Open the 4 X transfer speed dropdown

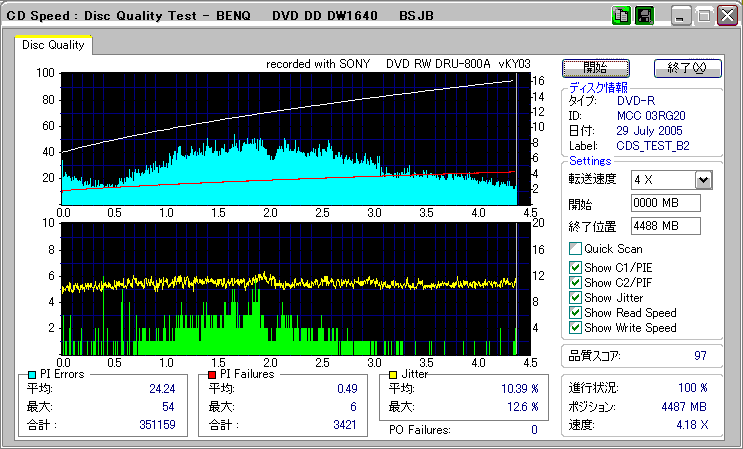click(703, 180)
